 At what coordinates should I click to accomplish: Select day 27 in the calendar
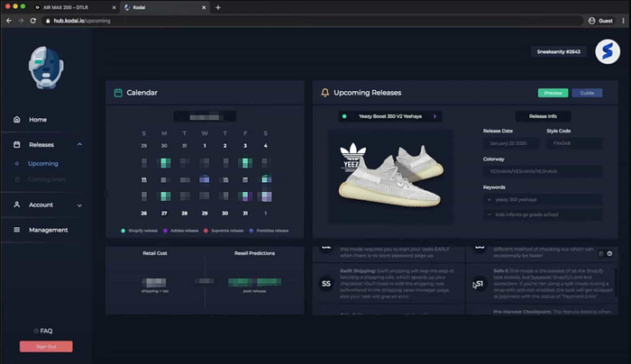coord(164,214)
